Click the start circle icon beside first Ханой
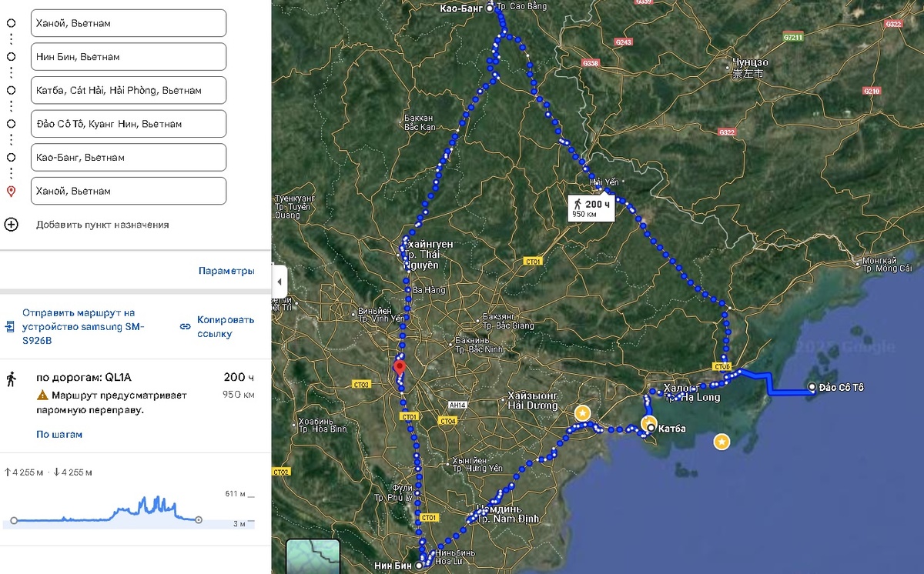The height and width of the screenshot is (574, 924). click(12, 23)
